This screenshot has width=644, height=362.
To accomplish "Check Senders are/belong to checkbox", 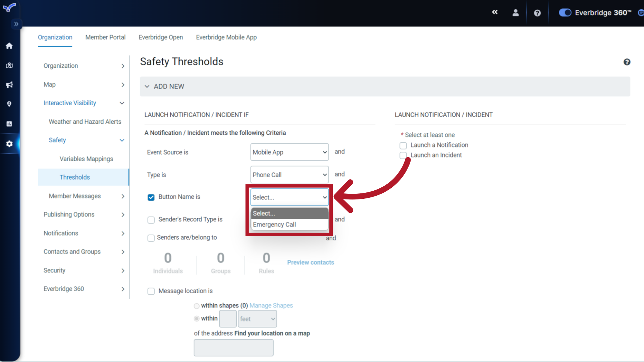I will tap(151, 238).
